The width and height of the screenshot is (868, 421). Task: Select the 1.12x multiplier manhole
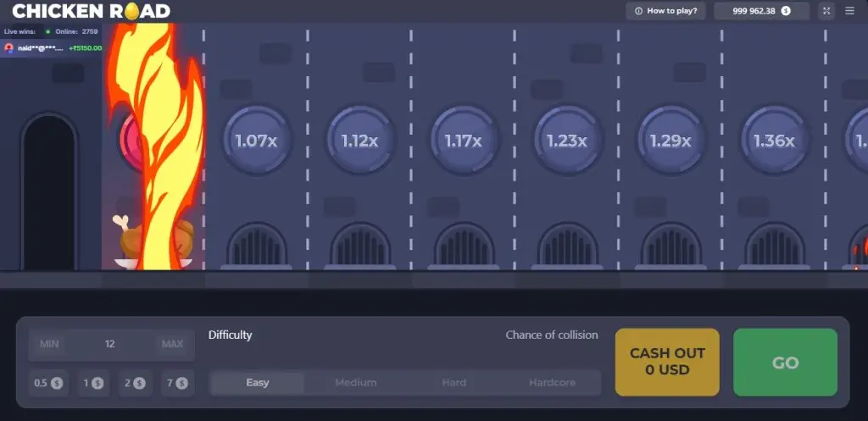[359, 141]
